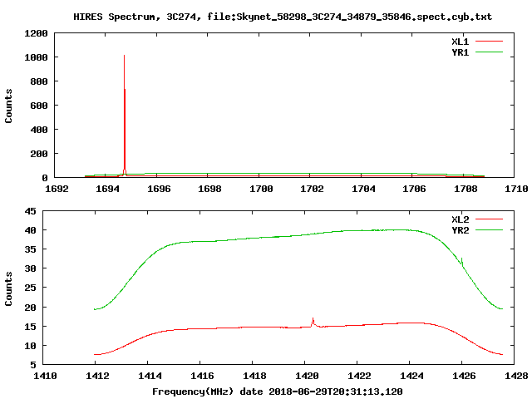The width and height of the screenshot is (532, 399).
Task: Click the green YR1 legend line sample
Action: (x=489, y=52)
